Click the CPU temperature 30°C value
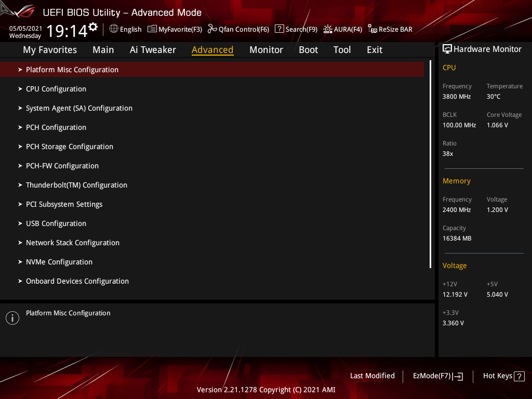This screenshot has width=532, height=399. point(494,96)
